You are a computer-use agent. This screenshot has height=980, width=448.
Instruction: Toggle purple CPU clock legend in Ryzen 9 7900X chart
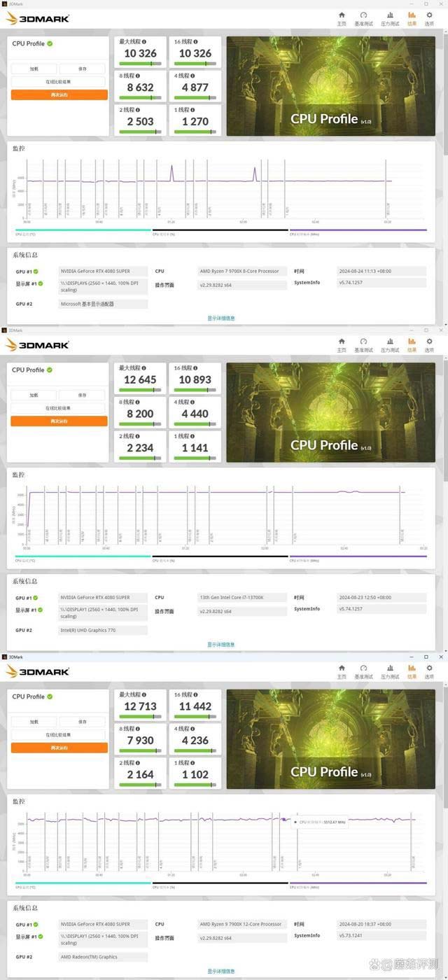click(358, 883)
